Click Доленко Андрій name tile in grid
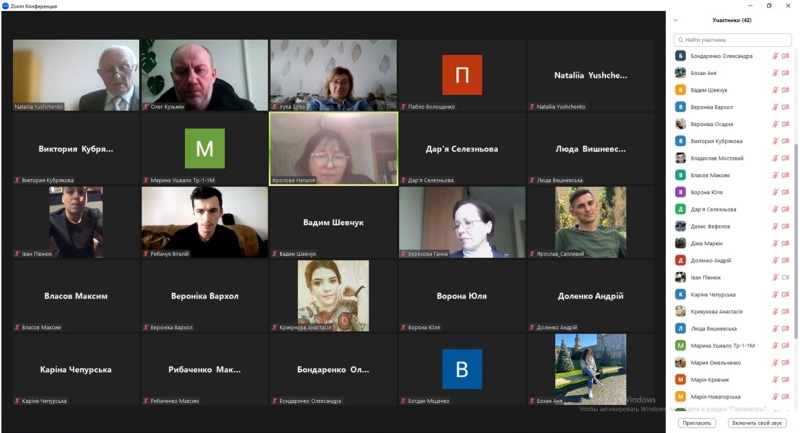The width and height of the screenshot is (800, 433). click(591, 296)
